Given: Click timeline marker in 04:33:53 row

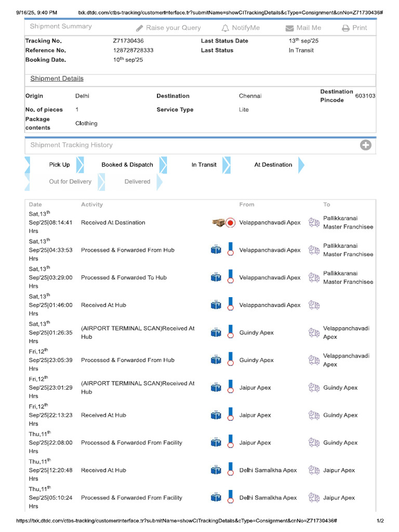Looking at the screenshot, I should click(230, 249).
